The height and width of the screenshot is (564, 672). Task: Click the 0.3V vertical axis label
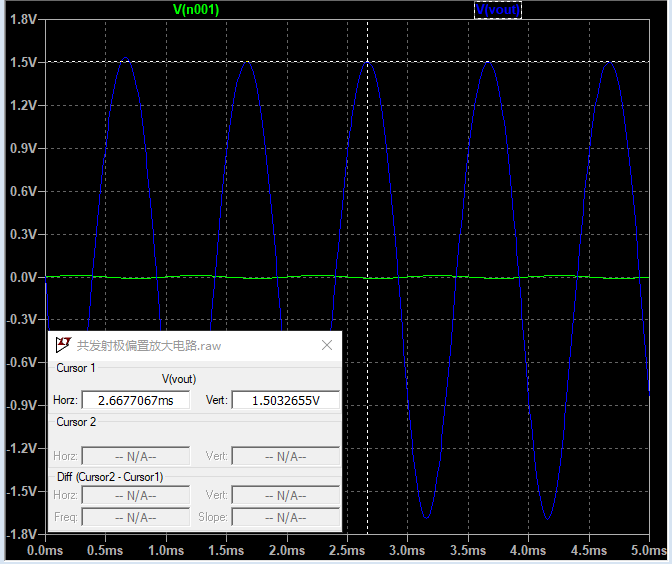click(23, 234)
